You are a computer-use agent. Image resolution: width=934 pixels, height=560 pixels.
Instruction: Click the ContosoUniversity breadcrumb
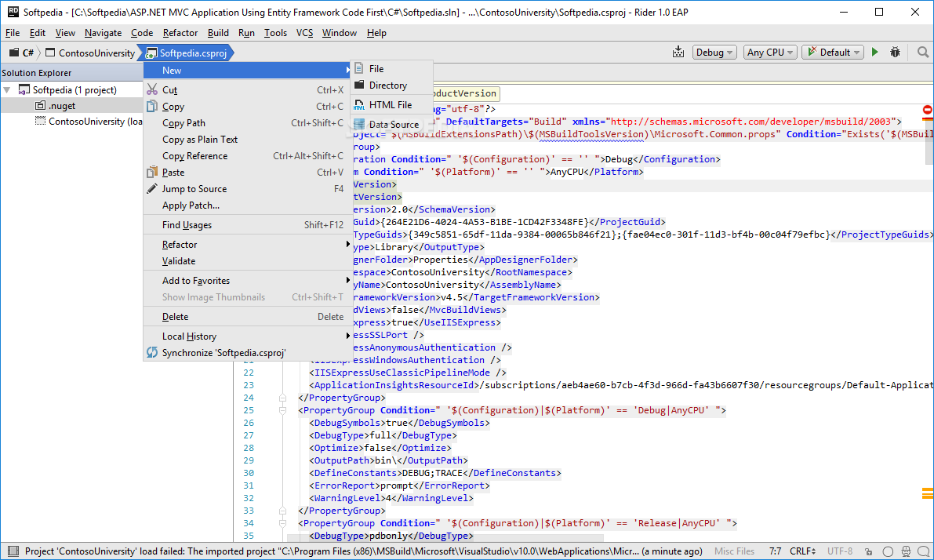click(90, 53)
